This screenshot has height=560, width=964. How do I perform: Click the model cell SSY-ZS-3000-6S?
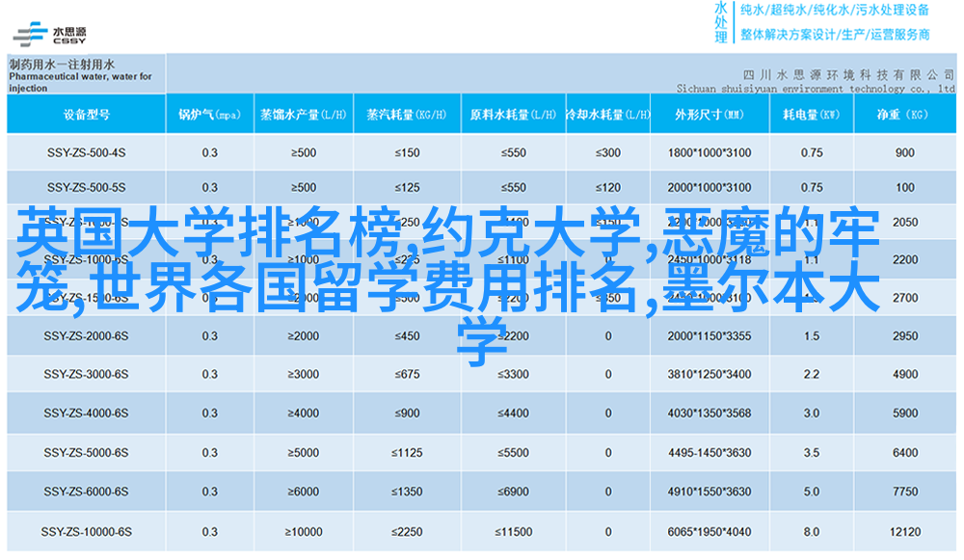pyautogui.click(x=87, y=374)
